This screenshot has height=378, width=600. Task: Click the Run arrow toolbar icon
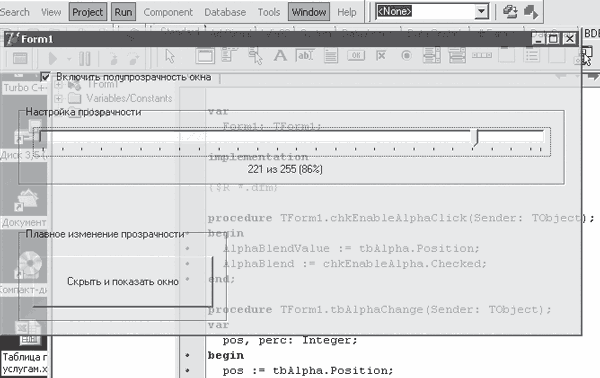[53, 59]
